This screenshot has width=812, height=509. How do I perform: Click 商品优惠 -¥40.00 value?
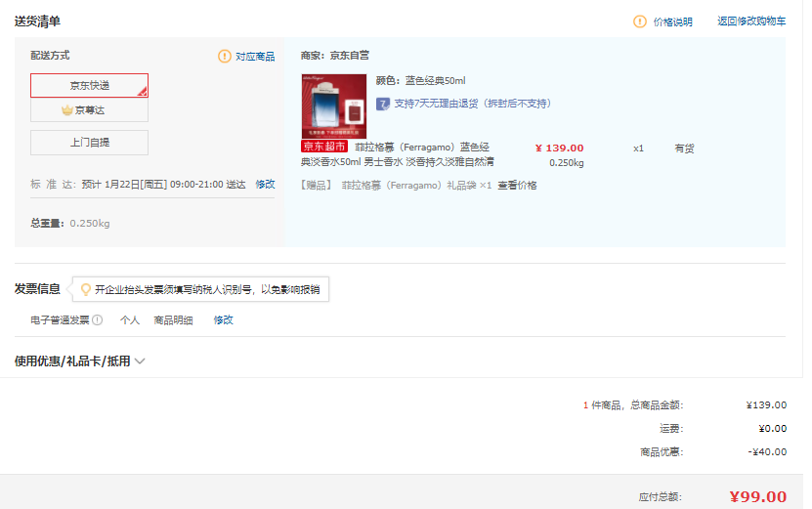tap(767, 452)
